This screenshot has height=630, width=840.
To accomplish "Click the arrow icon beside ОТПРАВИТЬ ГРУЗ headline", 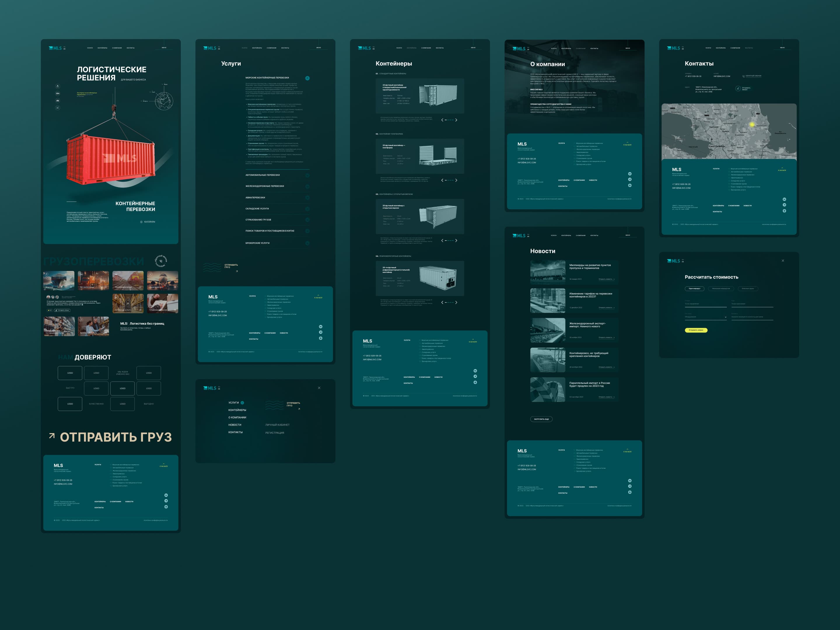I will click(52, 436).
